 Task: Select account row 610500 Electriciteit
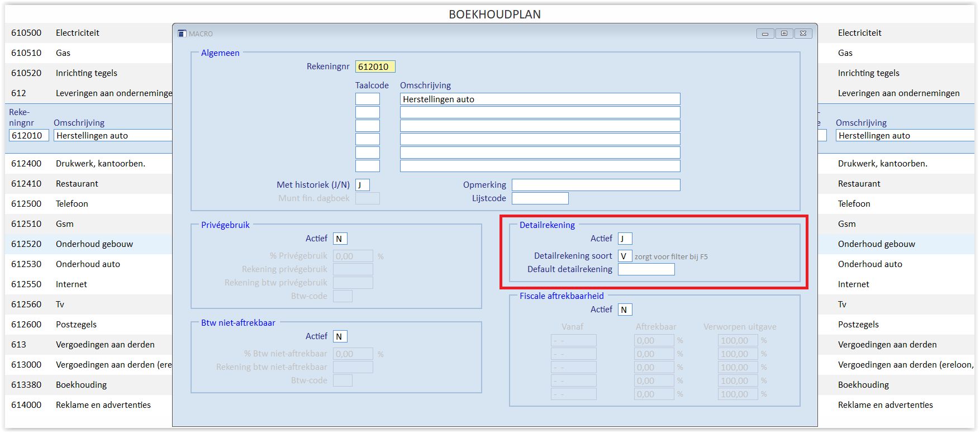pyautogui.click(x=89, y=33)
